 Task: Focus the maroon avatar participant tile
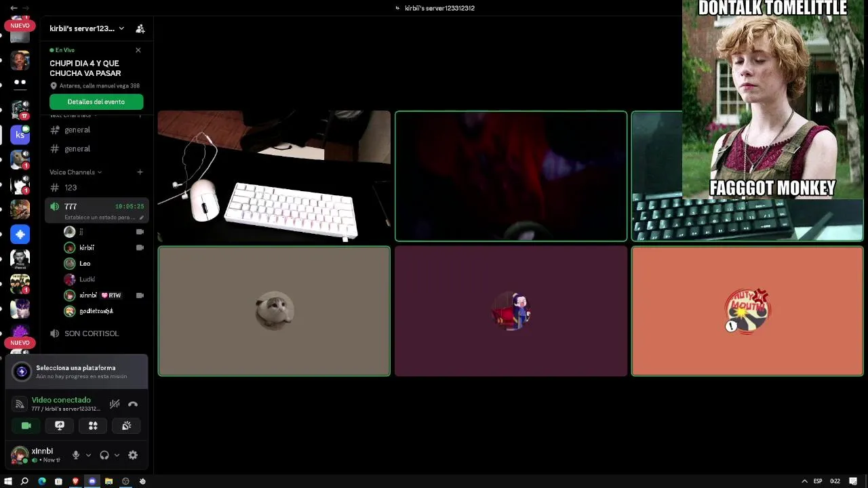[511, 310]
